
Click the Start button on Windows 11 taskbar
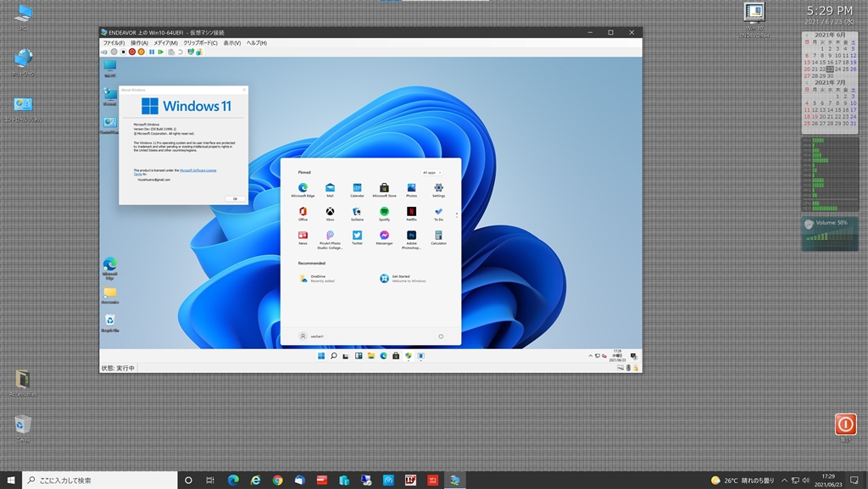coord(320,357)
